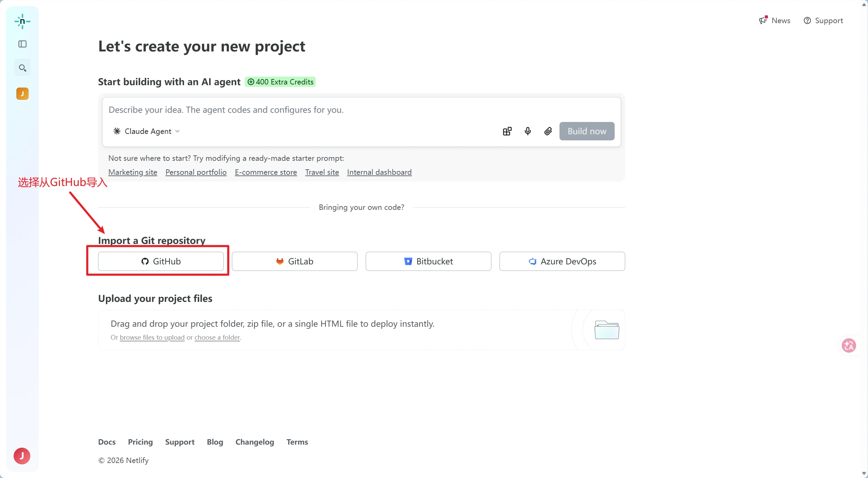Click browse files to upload link
Screen dimensions: 868x478
152,337
